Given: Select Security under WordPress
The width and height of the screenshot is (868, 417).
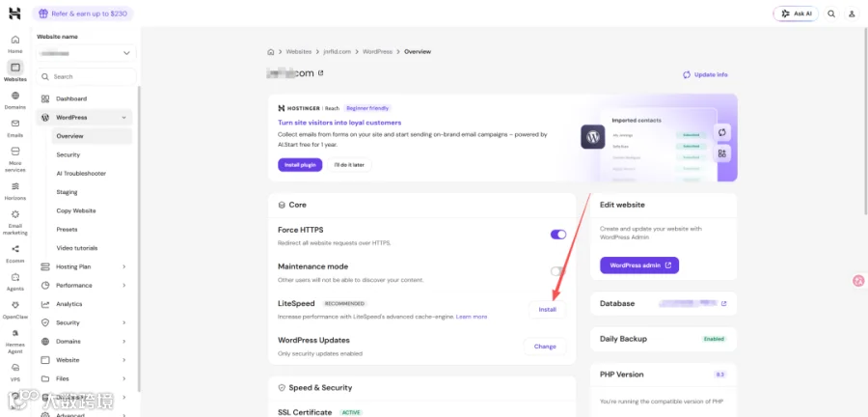Looking at the screenshot, I should [92, 154].
